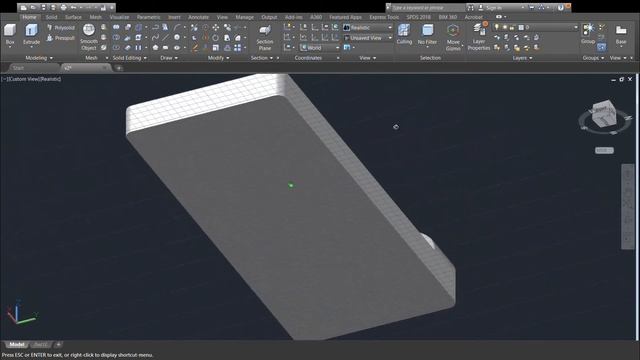Image resolution: width=640 pixels, height=360 pixels.
Task: Click the Undo arrow in quick access toolbar
Action: tap(73, 7)
